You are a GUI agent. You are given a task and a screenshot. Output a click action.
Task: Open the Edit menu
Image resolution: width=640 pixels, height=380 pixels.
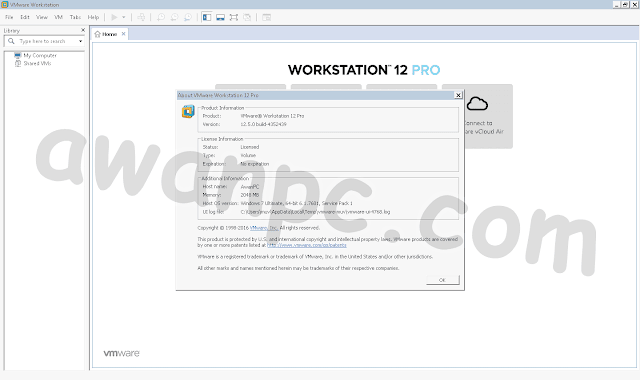tap(25, 17)
